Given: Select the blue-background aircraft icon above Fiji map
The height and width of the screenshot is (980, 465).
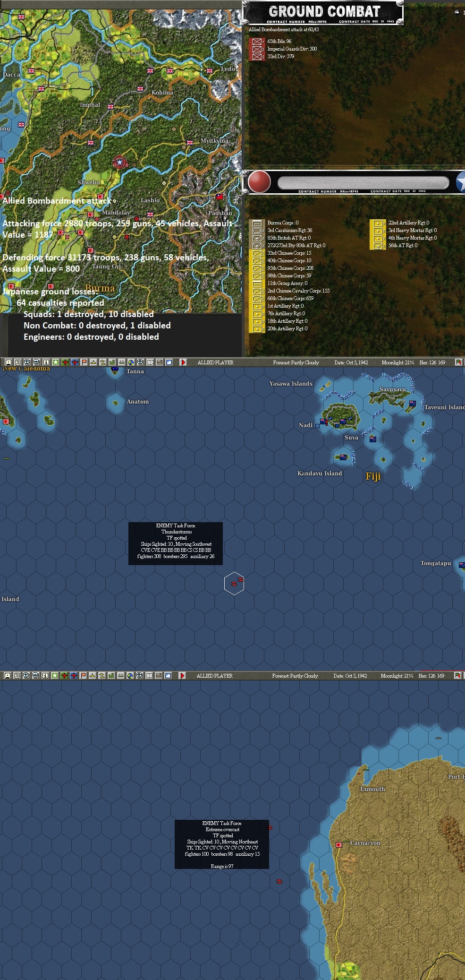Looking at the screenshot, I should [x=75, y=362].
